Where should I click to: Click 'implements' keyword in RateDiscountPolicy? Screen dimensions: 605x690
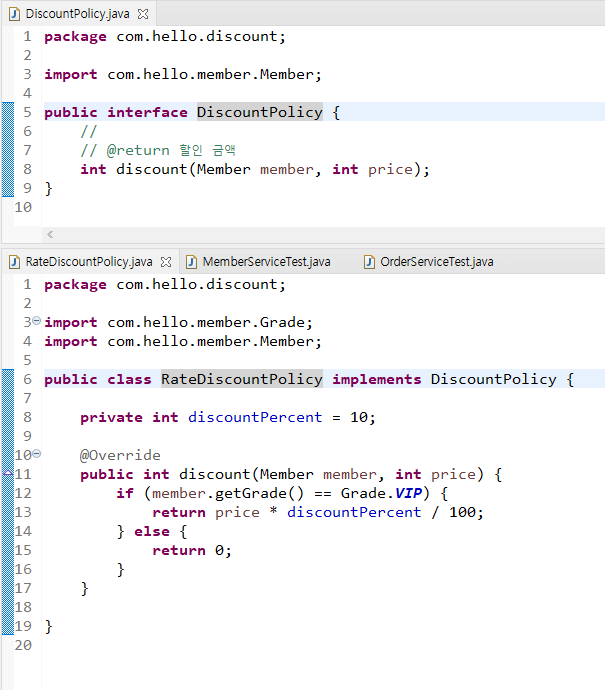coord(377,379)
